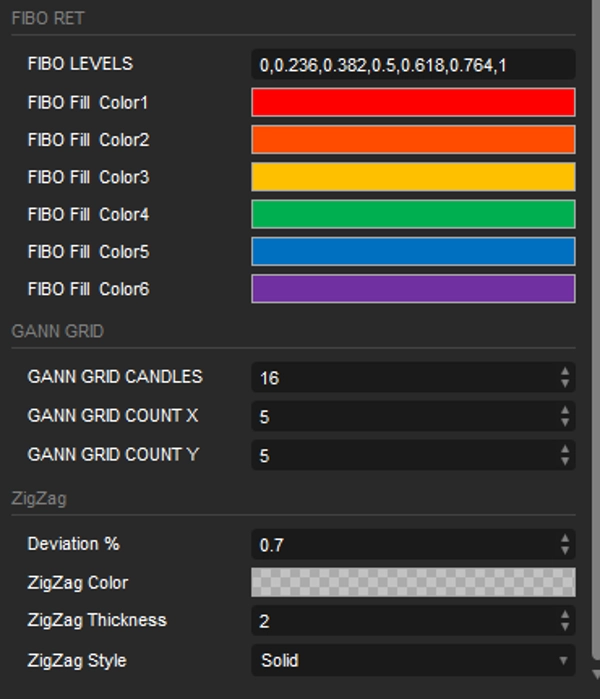This screenshot has height=699, width=600.
Task: Decrement GANN GRID COUNT Y value
Action: [565, 461]
